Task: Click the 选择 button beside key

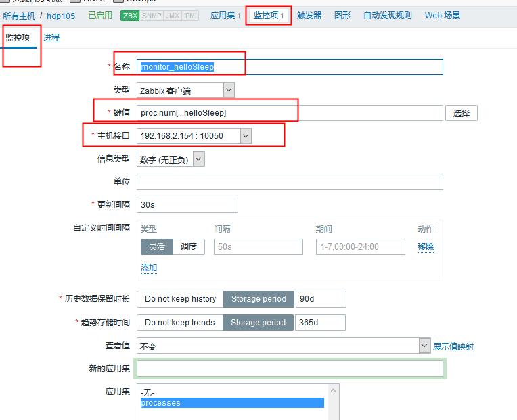Action: [462, 113]
